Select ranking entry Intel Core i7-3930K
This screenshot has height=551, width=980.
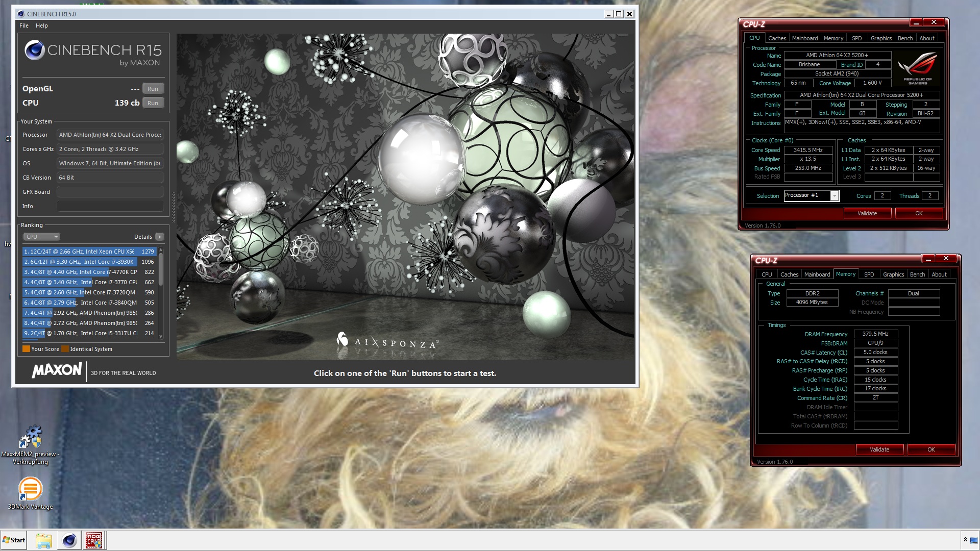(89, 262)
